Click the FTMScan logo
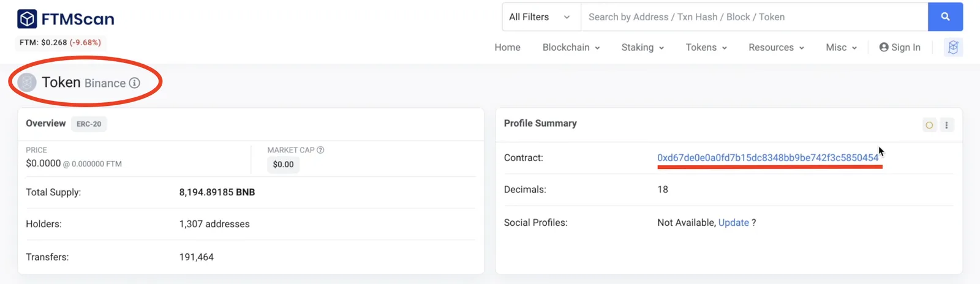The image size is (980, 284). click(66, 19)
